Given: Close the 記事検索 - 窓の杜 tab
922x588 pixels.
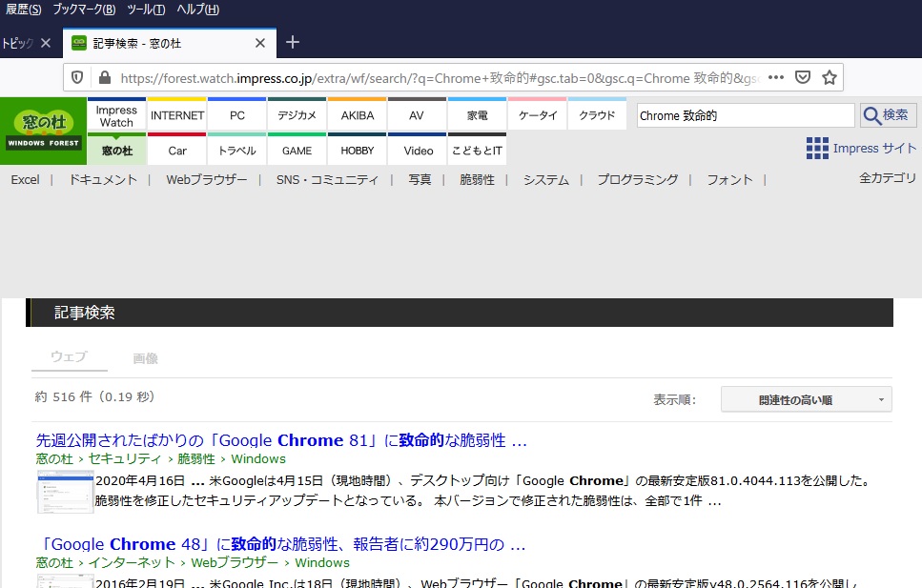Looking at the screenshot, I should coord(260,43).
